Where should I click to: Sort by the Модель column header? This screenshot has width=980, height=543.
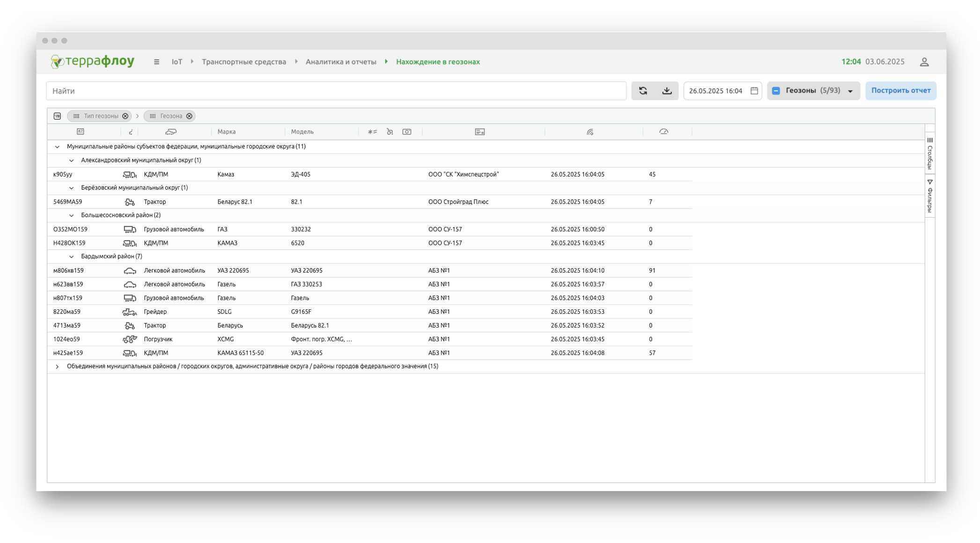point(302,132)
